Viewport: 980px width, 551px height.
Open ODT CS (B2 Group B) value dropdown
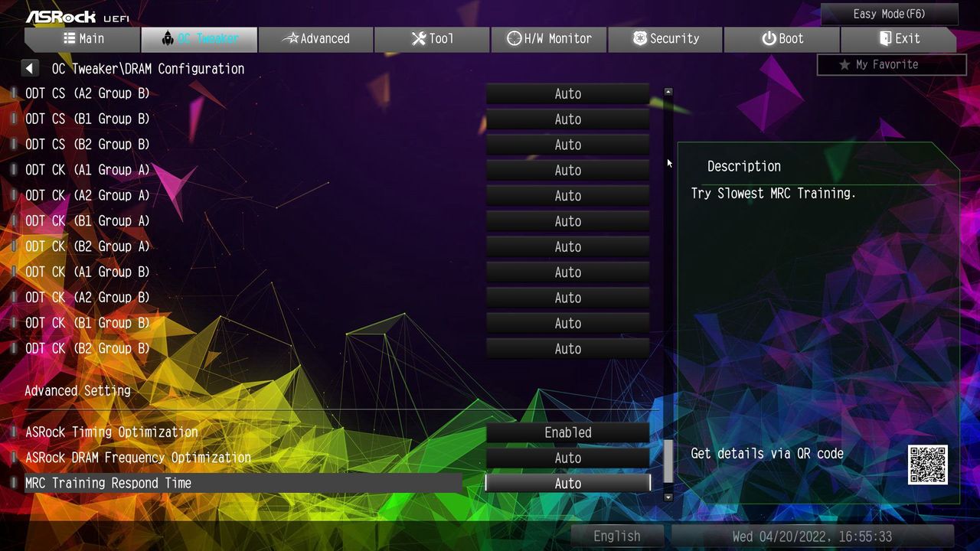568,145
